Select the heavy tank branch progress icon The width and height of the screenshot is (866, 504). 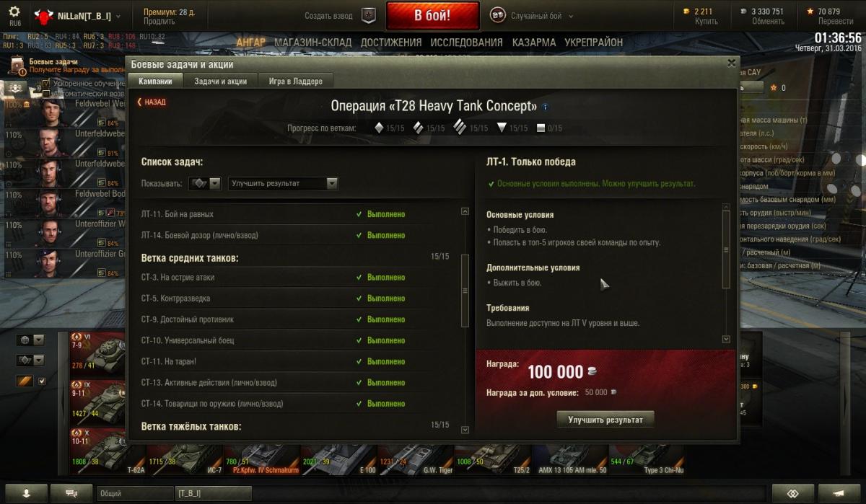460,128
